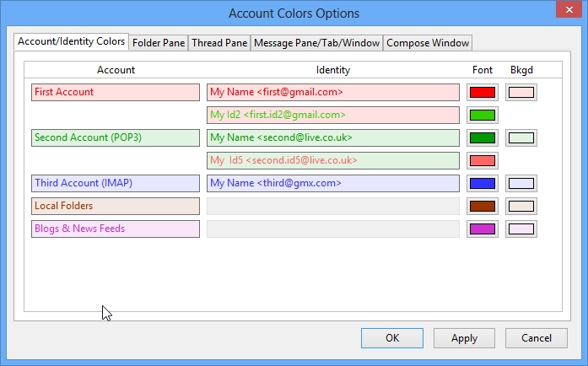Select the First Account name field
This screenshot has width=588, height=366.
116,92
